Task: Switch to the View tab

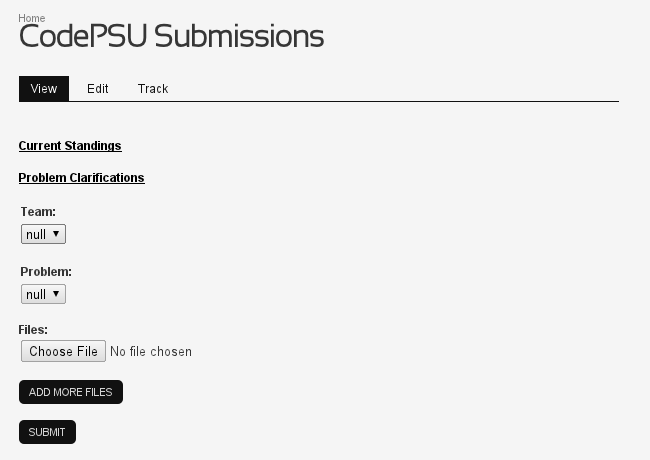Action: (x=44, y=88)
